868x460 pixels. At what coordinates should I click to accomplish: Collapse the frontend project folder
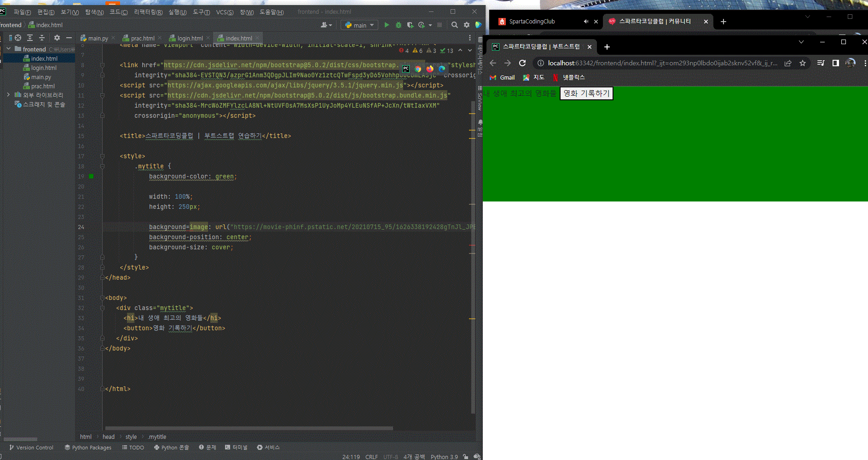point(8,49)
